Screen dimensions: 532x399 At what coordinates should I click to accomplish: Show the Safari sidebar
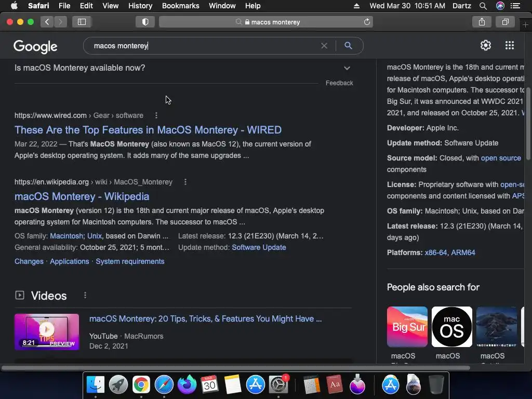coord(82,22)
